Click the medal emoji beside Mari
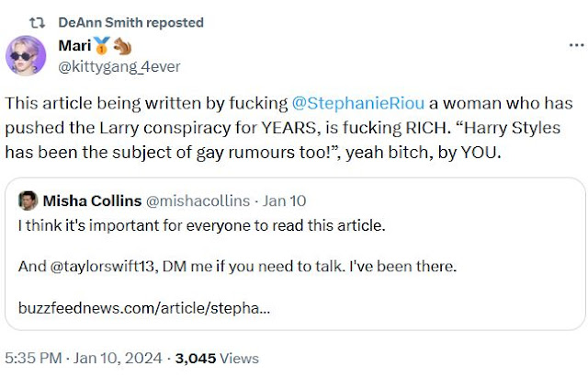The image size is (588, 377). click(99, 45)
